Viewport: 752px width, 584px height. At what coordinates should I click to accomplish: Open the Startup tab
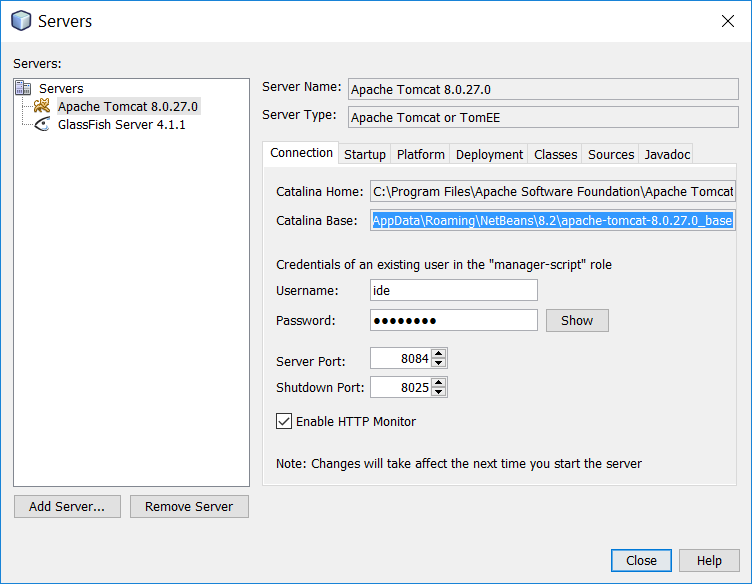pos(364,154)
